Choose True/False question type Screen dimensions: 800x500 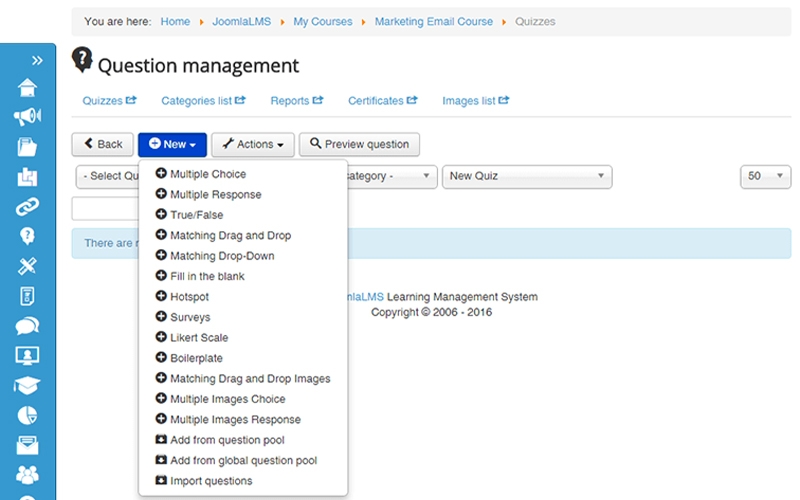196,215
